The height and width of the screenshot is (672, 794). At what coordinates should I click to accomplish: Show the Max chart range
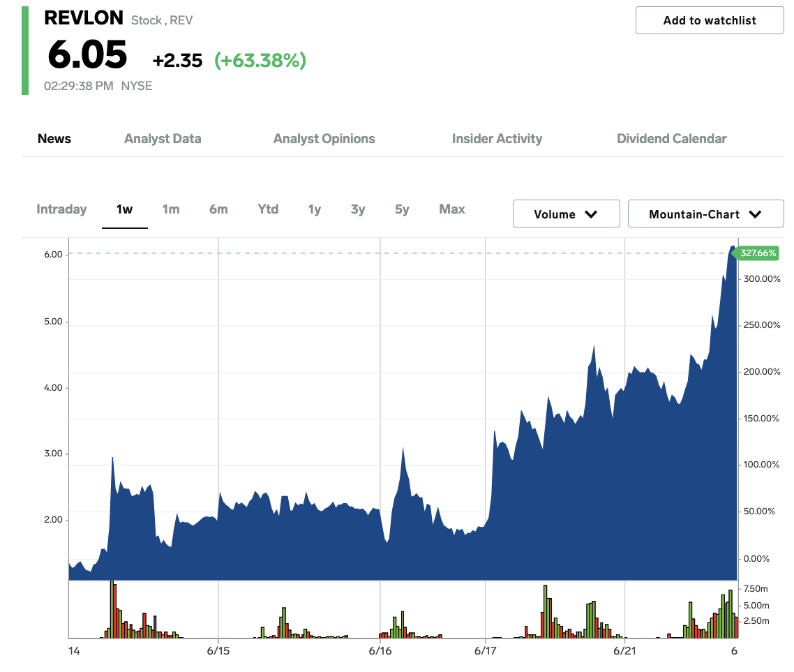tap(451, 209)
